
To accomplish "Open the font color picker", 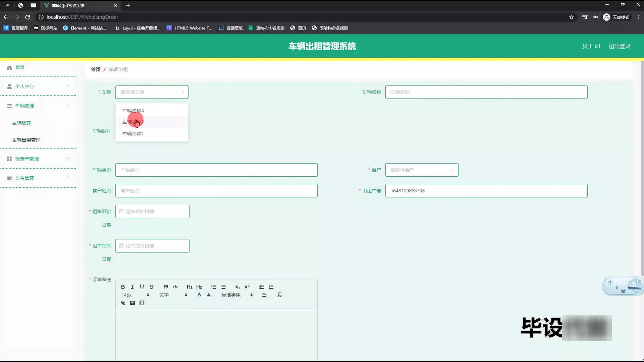I will point(199,295).
